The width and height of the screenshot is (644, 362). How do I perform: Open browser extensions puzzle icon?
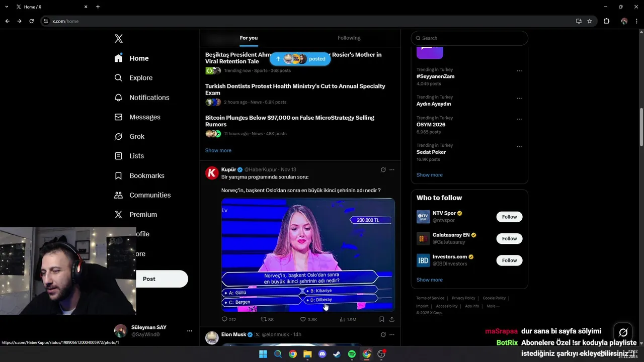[x=606, y=21]
